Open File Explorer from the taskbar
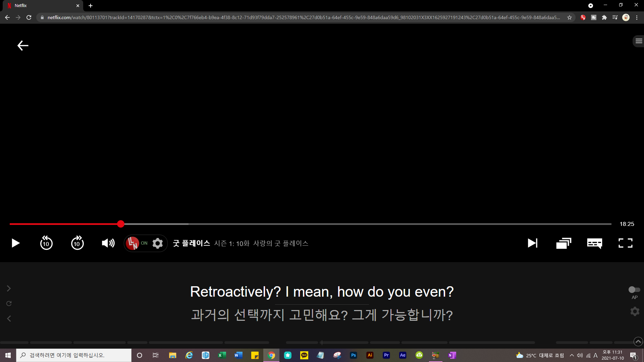The image size is (644, 362). (x=172, y=355)
